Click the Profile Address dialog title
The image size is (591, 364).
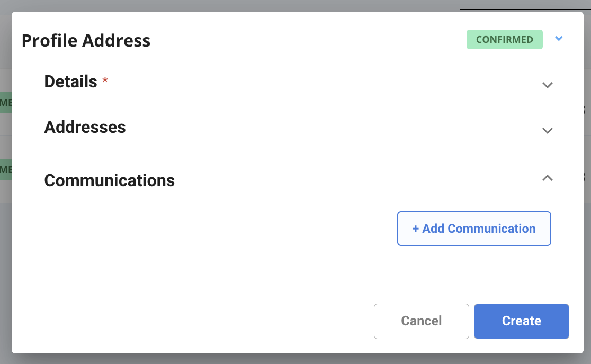(x=86, y=41)
